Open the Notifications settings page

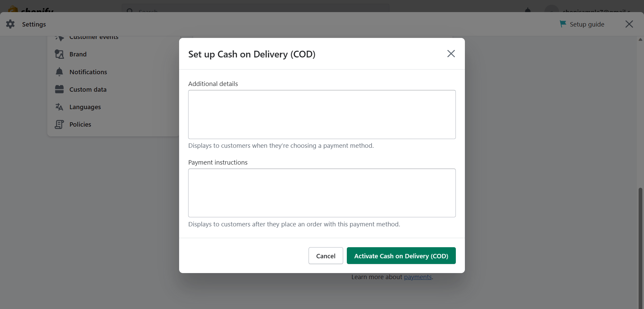[88, 72]
